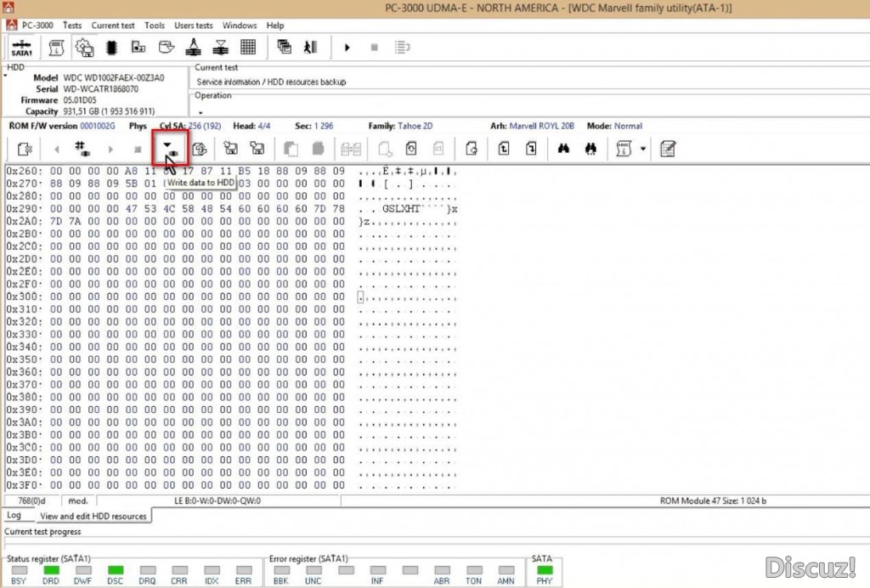Click the Mode value Normal
The width and height of the screenshot is (870, 588).
pos(628,126)
